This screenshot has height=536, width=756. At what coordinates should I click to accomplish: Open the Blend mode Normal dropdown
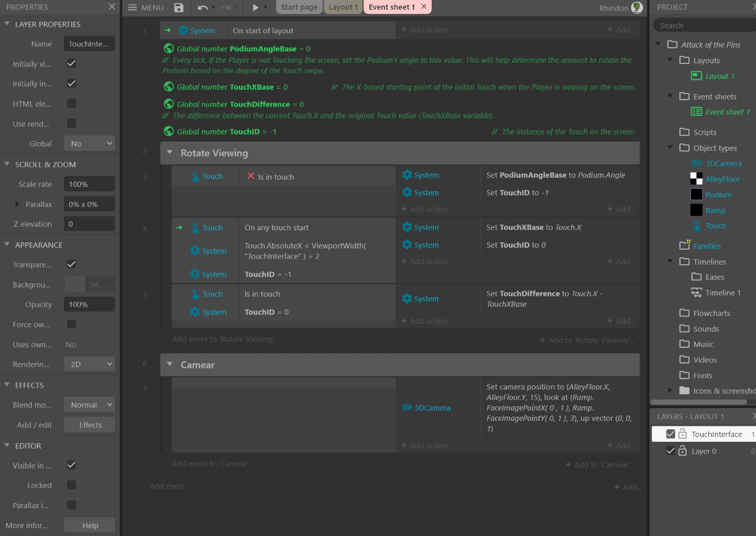pyautogui.click(x=89, y=405)
